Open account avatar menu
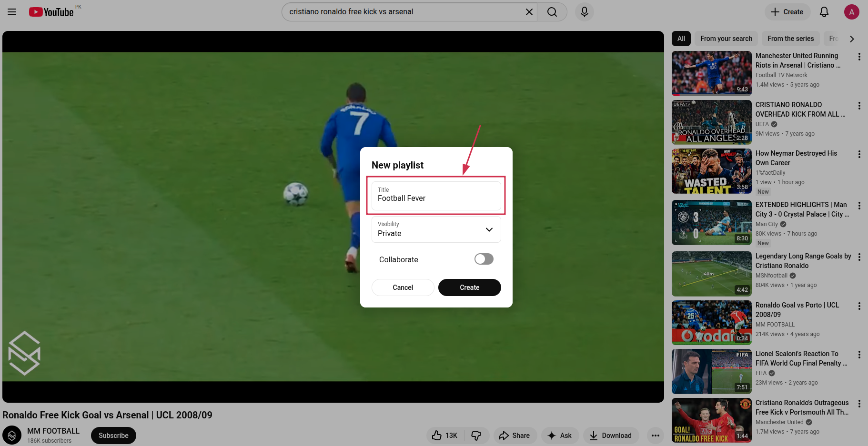868x446 pixels. point(851,12)
